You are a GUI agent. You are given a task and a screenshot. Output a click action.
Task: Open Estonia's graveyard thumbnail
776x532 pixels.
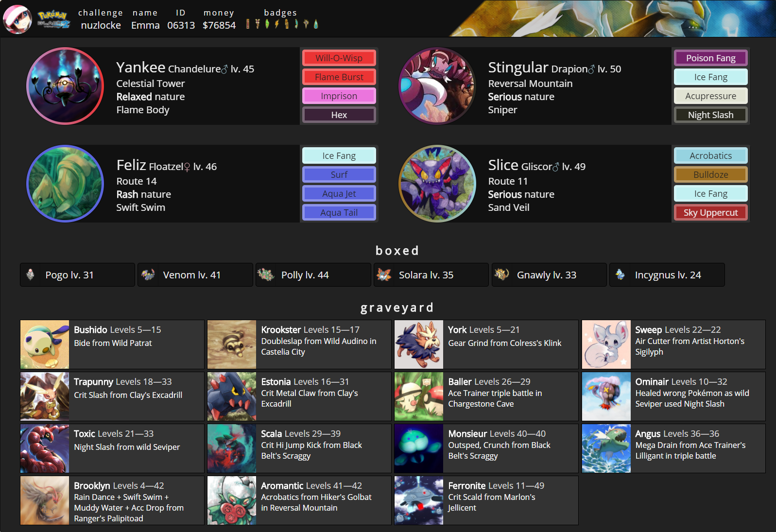click(x=232, y=396)
